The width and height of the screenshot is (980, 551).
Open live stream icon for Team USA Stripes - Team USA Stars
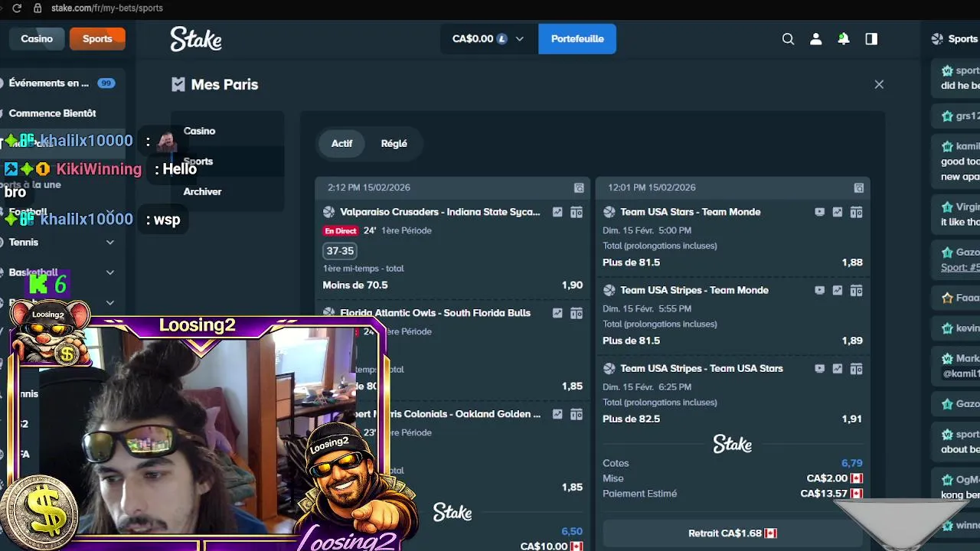819,368
